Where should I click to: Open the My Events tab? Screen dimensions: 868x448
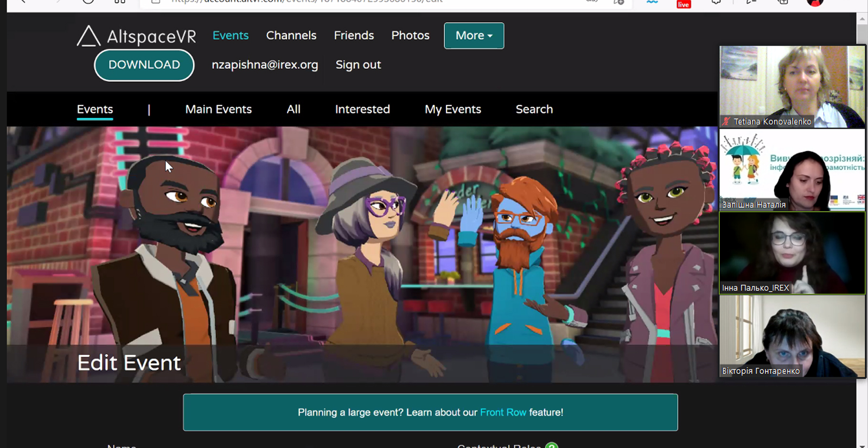point(452,109)
